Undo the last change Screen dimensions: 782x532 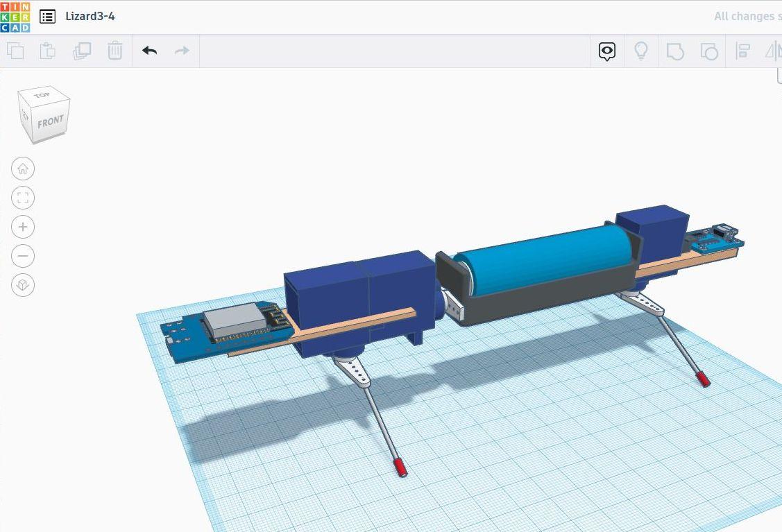tap(148, 51)
